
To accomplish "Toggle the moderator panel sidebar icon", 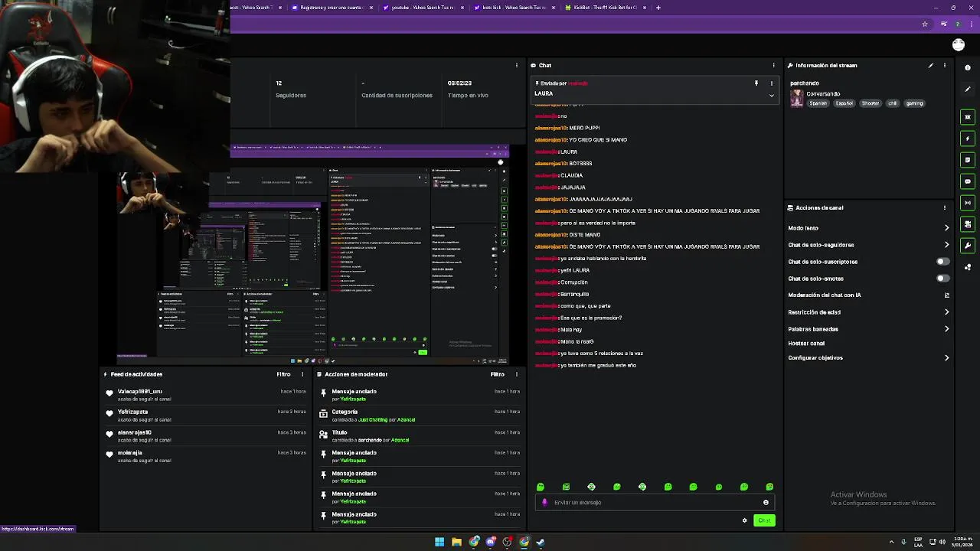I will tap(968, 224).
